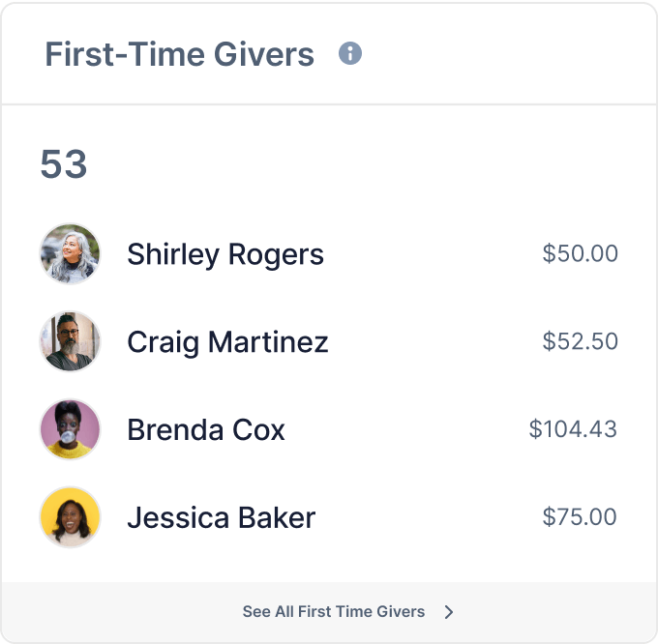The height and width of the screenshot is (644, 658).
Task: Click the First-Time Givers heading
Action: [x=180, y=54]
